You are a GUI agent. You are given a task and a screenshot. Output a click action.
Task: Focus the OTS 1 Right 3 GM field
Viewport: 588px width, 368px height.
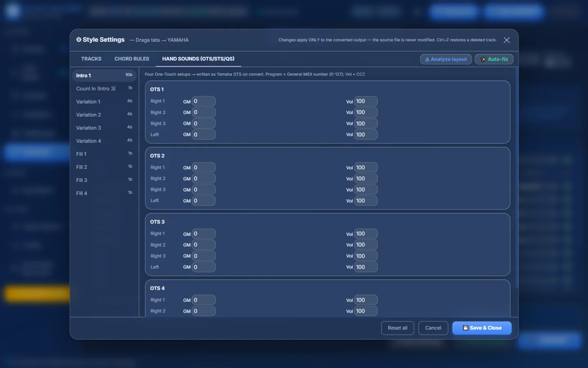204,123
